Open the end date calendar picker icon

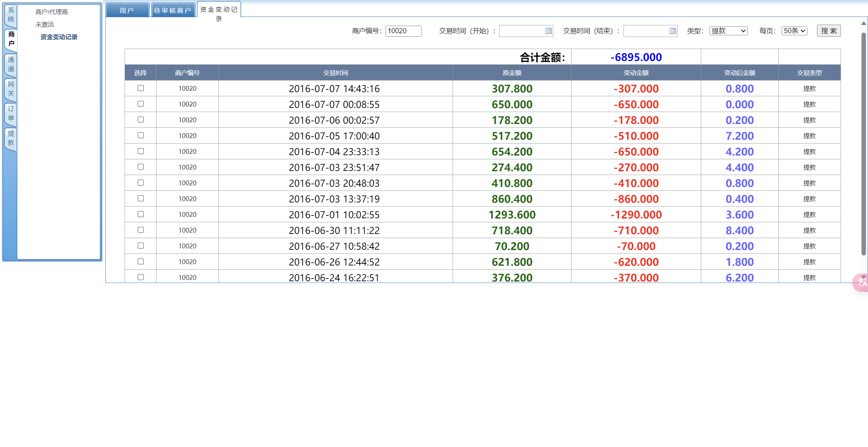click(672, 31)
